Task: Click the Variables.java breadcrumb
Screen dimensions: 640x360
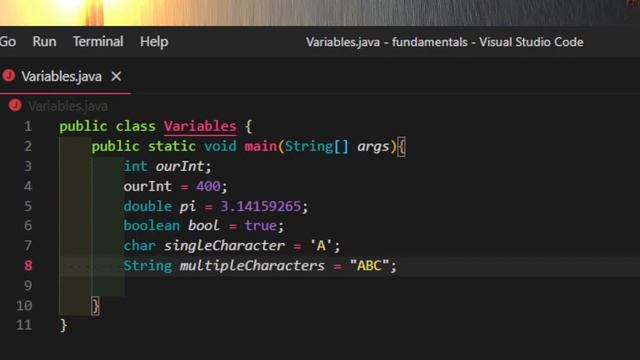Action: (68, 106)
